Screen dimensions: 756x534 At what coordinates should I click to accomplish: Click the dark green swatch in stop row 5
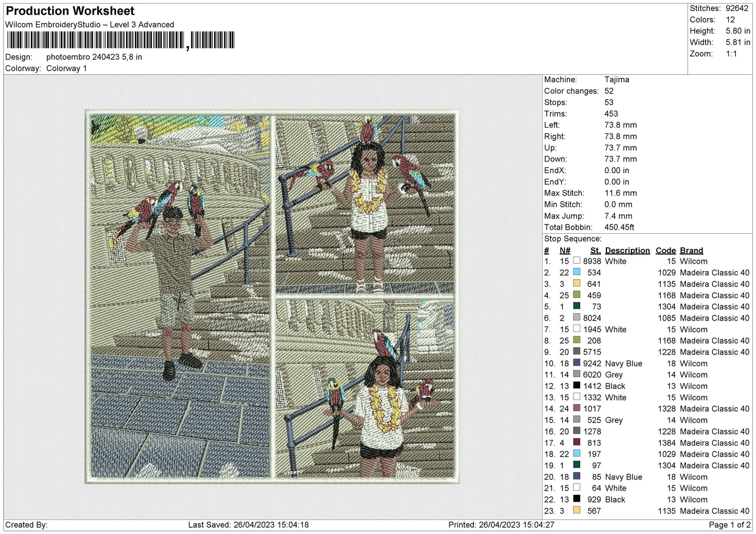click(x=577, y=306)
